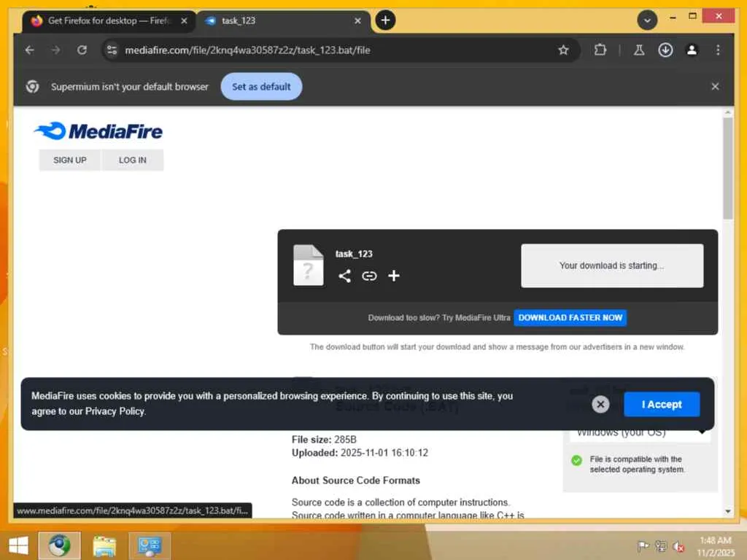
Task: Click the SIGN UP button
Action: pos(69,160)
